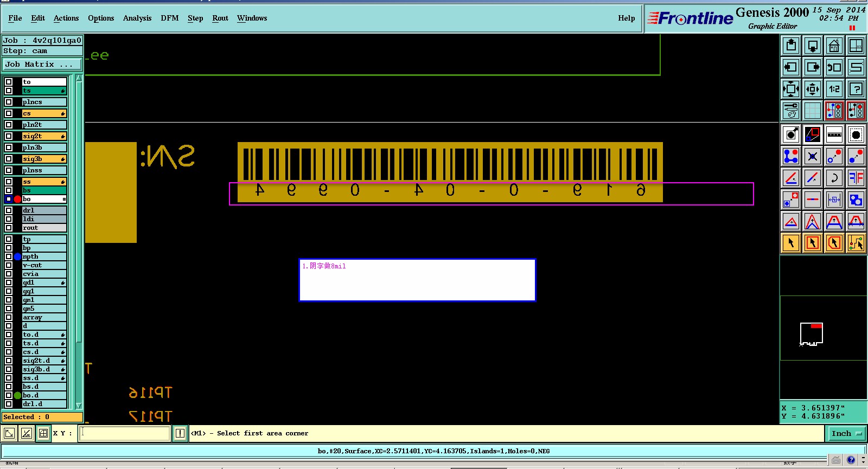The image size is (868, 469).
Task: Select the polygon area selection pointer
Action: click(x=834, y=243)
